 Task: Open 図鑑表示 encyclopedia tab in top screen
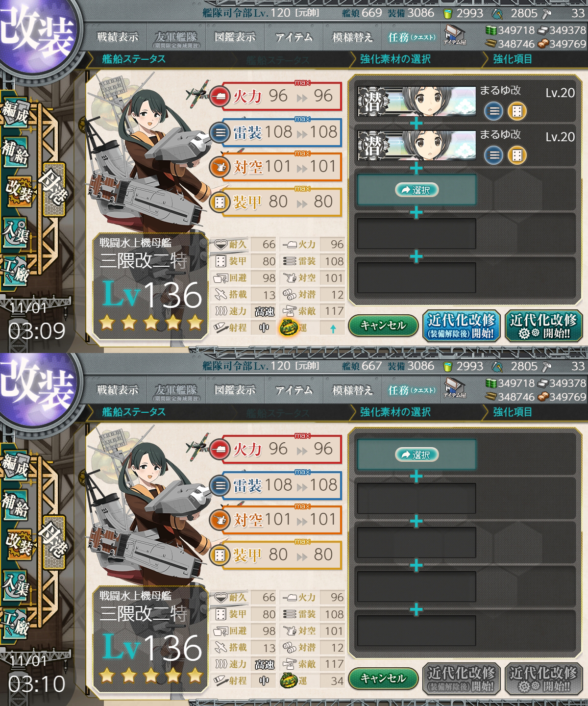[x=235, y=37]
